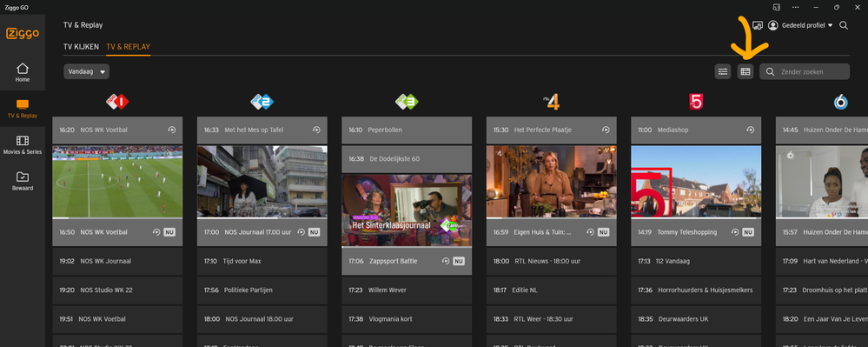
Task: Select the RTL 4 channel logo
Action: [x=552, y=102]
